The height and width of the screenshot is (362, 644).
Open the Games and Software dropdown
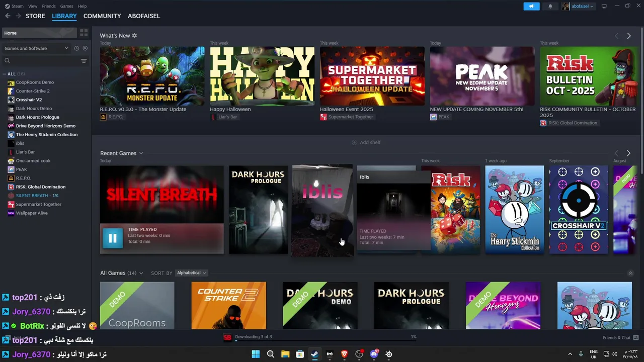pyautogui.click(x=36, y=48)
